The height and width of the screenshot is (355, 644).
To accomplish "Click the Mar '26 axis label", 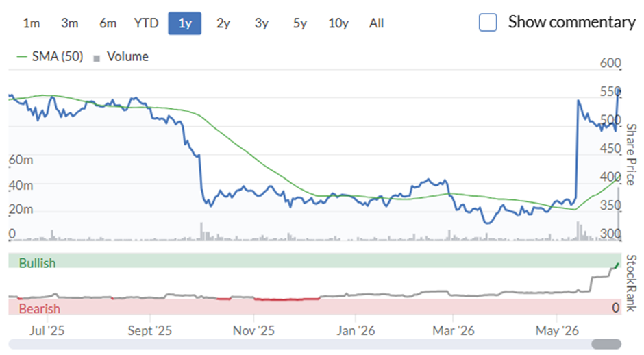I will (454, 330).
